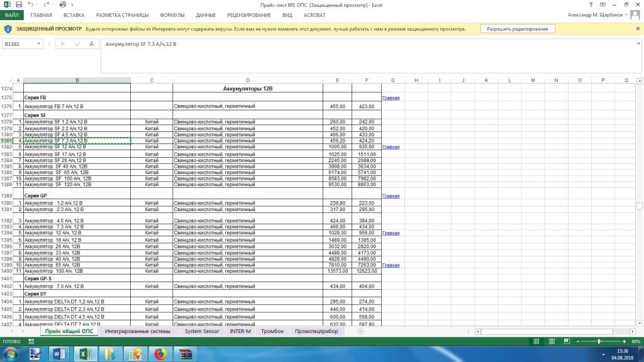Click the zoom in plus button
This screenshot has height=362, width=644.
(624, 341)
